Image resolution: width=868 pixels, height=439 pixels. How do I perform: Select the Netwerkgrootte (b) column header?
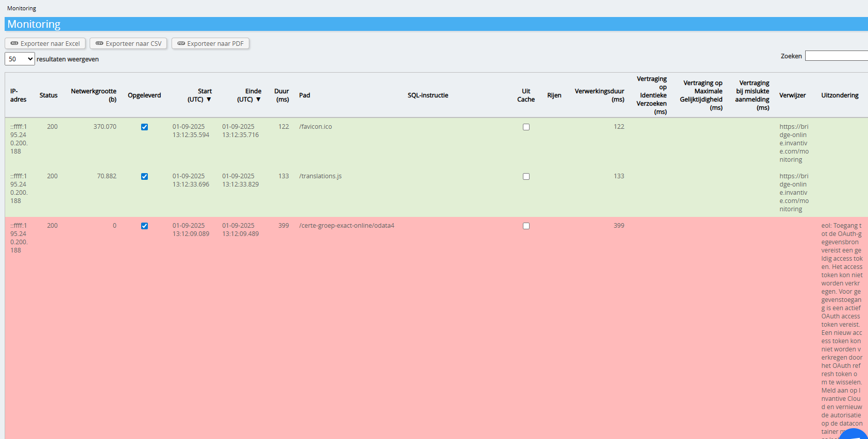tap(94, 95)
